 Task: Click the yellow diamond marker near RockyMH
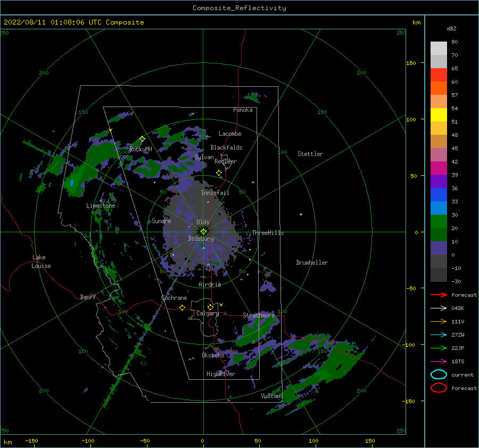(x=142, y=139)
